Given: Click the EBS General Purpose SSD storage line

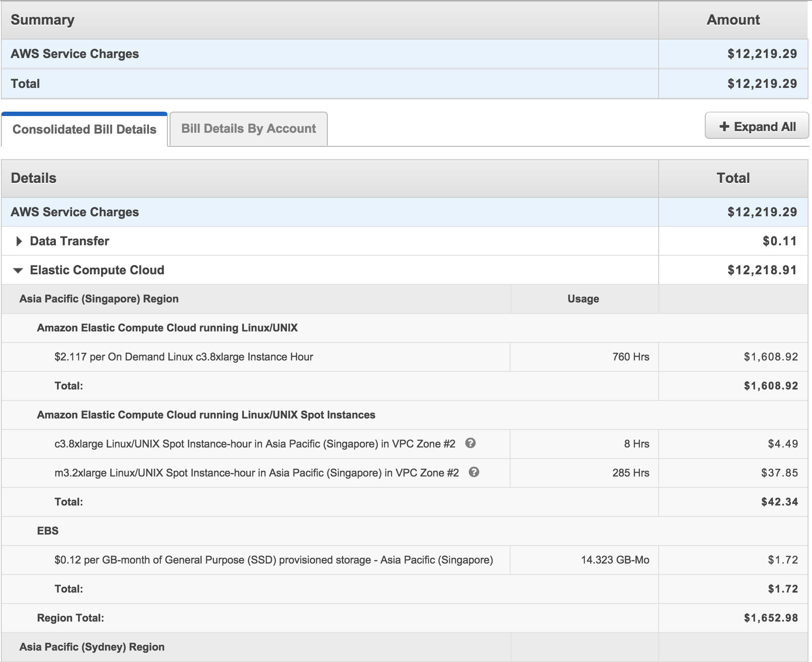Looking at the screenshot, I should [x=273, y=560].
